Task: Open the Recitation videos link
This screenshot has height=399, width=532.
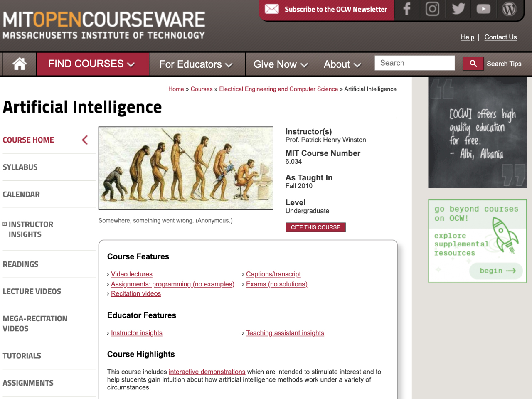Action: [136, 293]
